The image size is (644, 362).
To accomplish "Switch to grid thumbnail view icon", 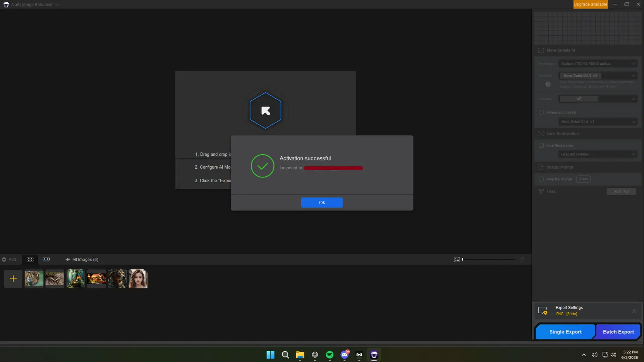I will click(x=30, y=259).
